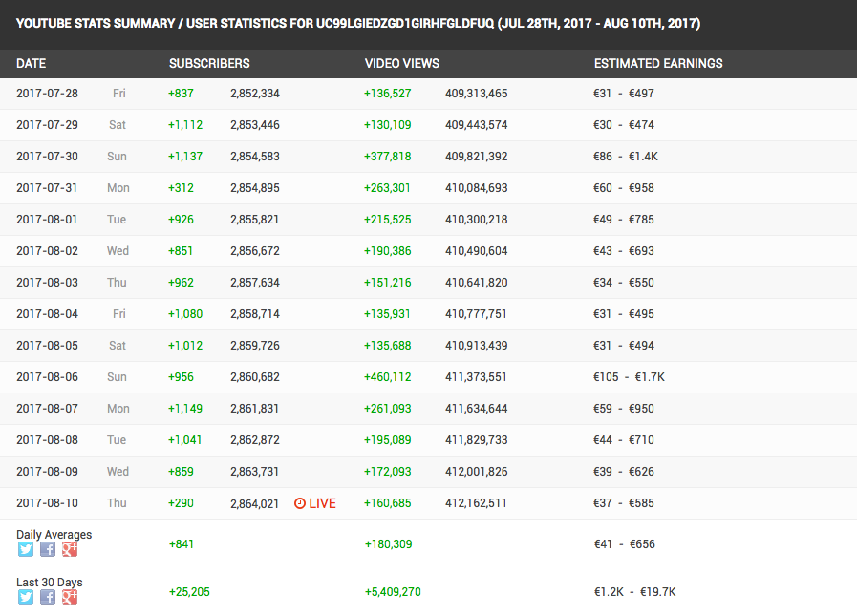Share Last 30 Days on Google Plus

tap(70, 596)
